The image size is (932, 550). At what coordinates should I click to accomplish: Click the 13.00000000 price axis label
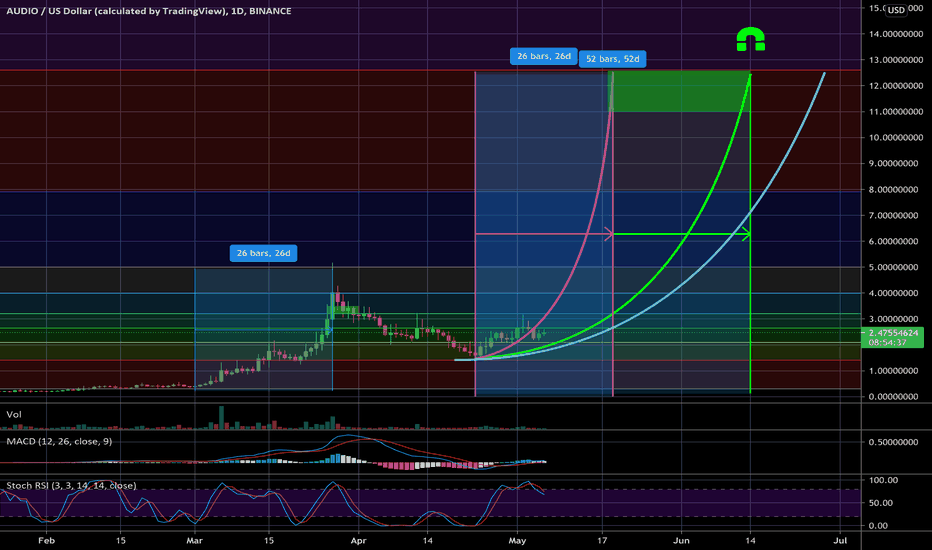[x=896, y=59]
